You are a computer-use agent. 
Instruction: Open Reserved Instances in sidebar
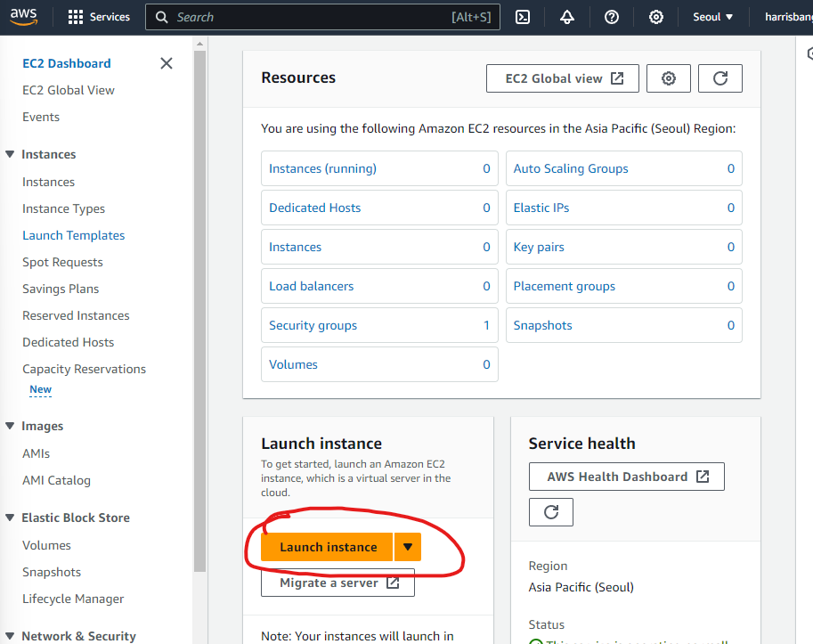(x=76, y=315)
